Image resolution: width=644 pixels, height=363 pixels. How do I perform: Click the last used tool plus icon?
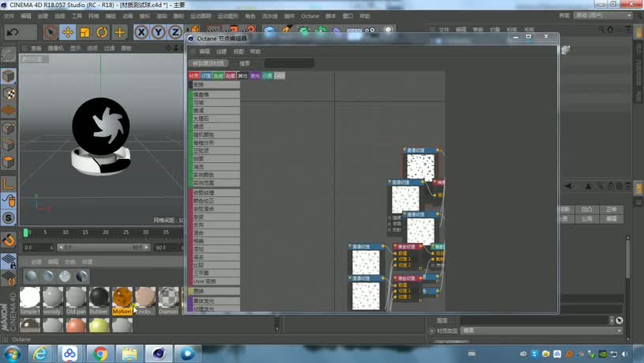(119, 32)
